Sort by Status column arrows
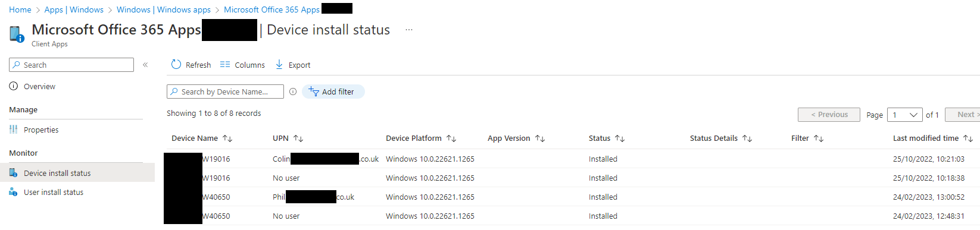Image resolution: width=980 pixels, height=230 pixels. (620, 138)
